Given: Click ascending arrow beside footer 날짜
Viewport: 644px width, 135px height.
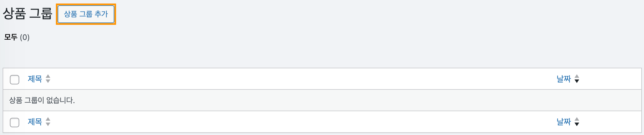Looking at the screenshot, I should point(577,119).
